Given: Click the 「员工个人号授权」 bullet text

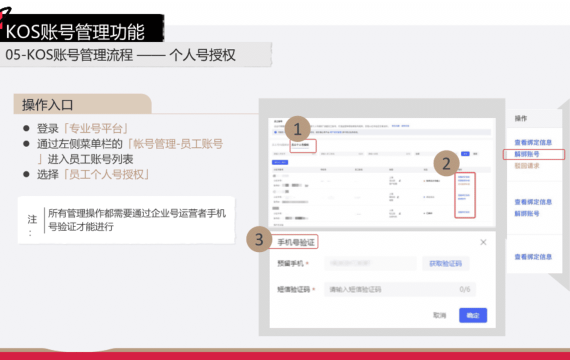Looking at the screenshot, I should [106, 175].
